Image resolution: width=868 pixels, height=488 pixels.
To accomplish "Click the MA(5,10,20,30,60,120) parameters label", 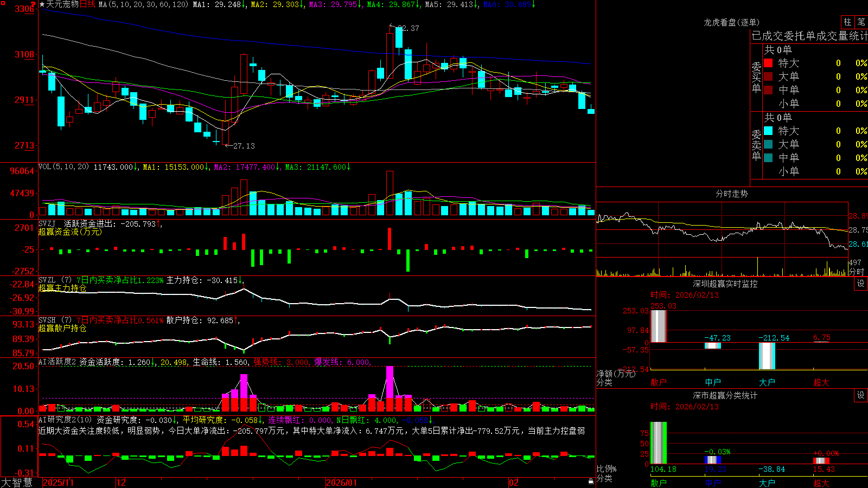I will 143,4.
